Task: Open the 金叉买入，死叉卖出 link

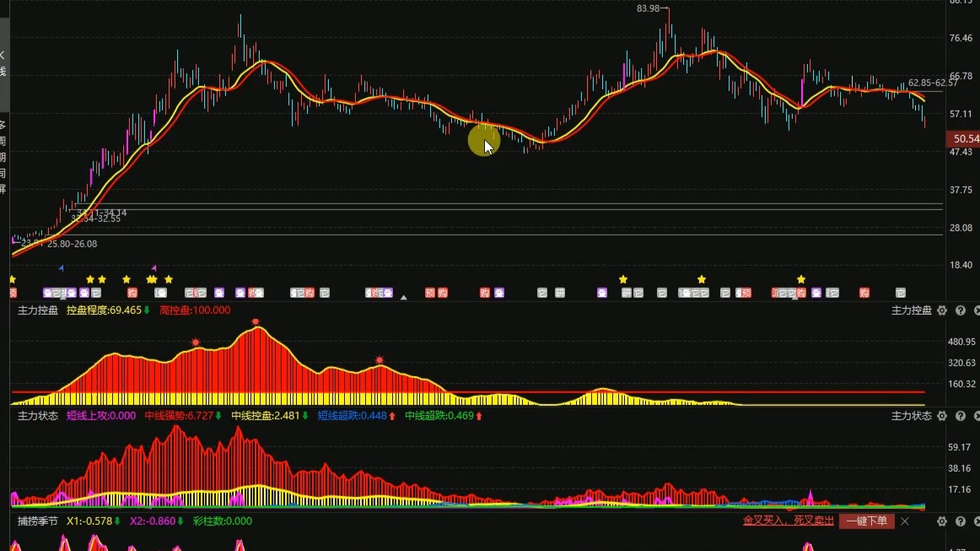Action: 788,521
